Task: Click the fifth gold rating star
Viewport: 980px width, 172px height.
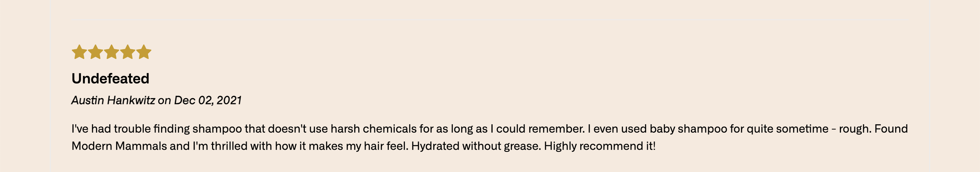Action: 144,52
